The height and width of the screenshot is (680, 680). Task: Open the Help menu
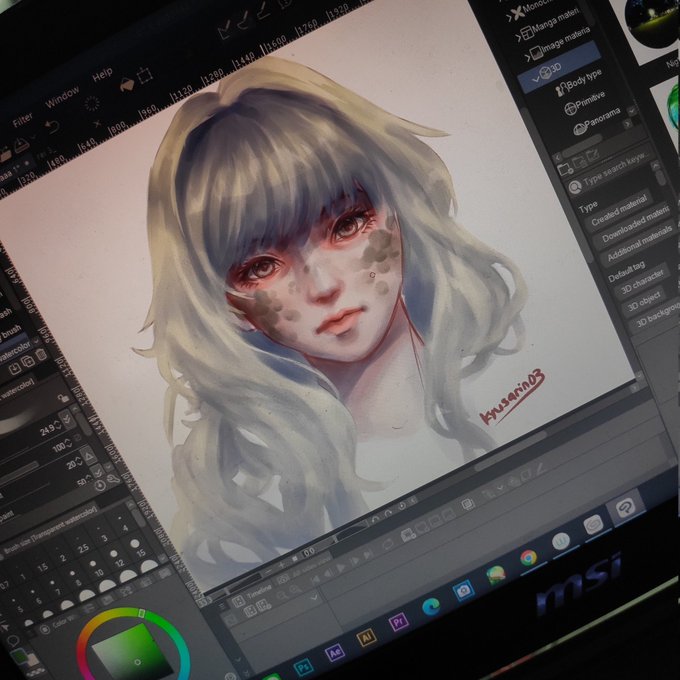pyautogui.click(x=102, y=75)
